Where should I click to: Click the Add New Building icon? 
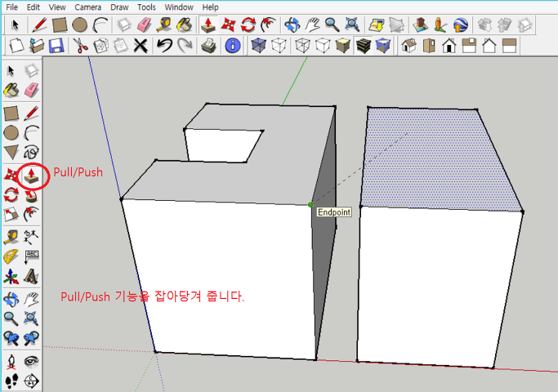[x=420, y=24]
